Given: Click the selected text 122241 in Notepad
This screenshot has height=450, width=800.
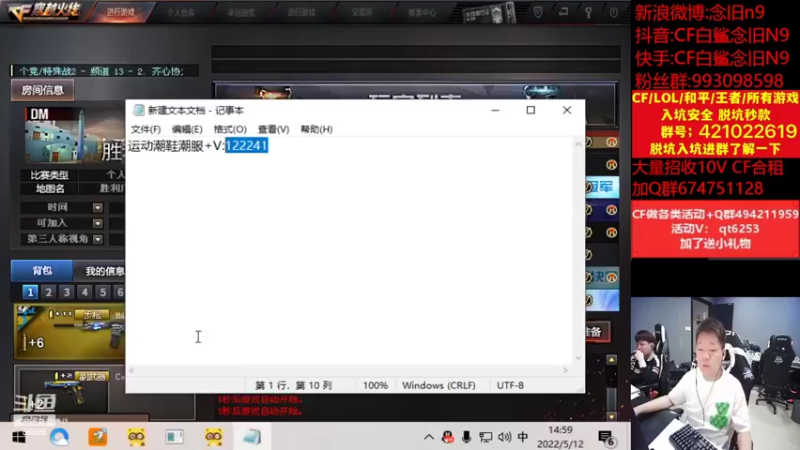Looking at the screenshot, I should (246, 145).
